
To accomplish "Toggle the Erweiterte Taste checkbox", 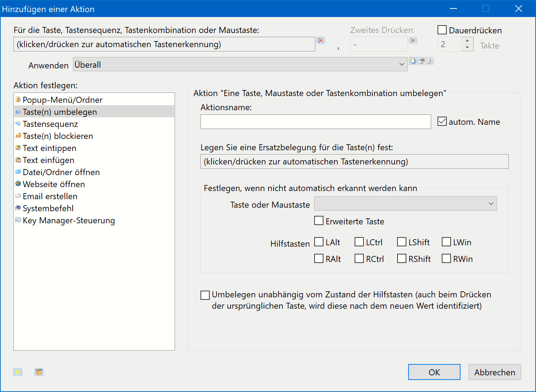I will tap(319, 221).
